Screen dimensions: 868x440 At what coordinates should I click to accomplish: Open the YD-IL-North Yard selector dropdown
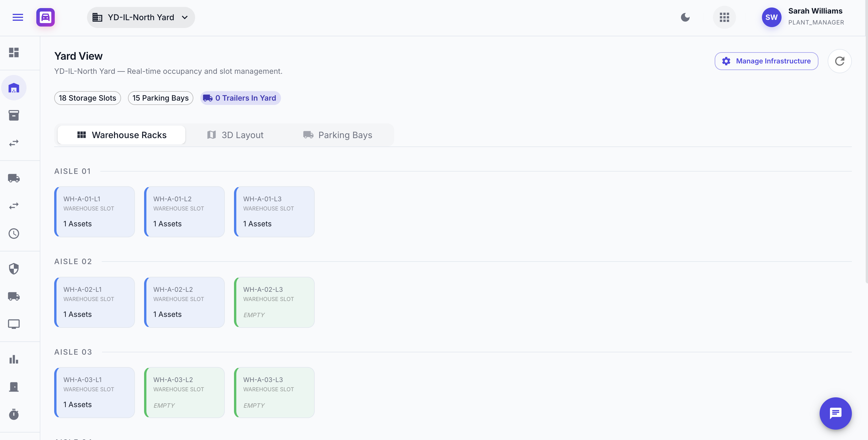pyautogui.click(x=141, y=17)
